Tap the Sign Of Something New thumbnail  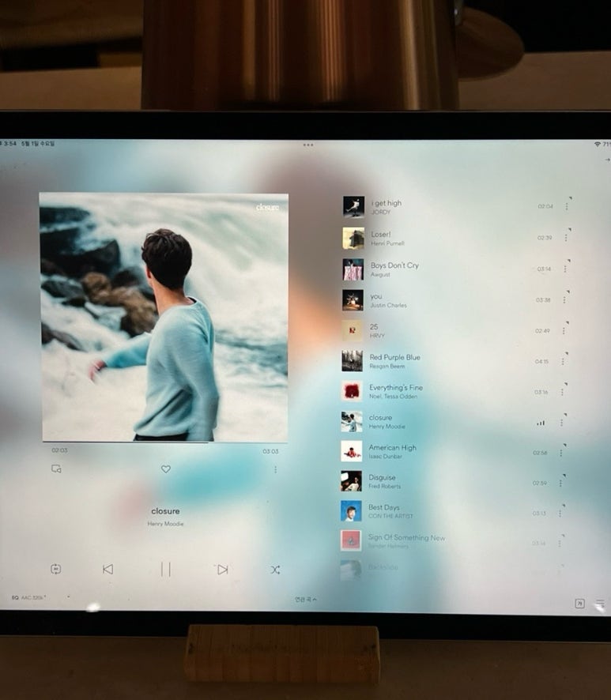pos(351,540)
